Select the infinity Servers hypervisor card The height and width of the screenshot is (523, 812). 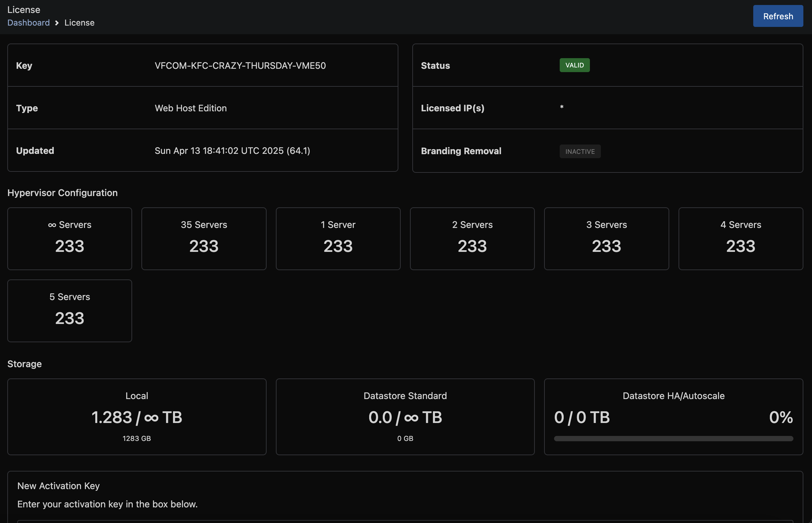(70, 239)
